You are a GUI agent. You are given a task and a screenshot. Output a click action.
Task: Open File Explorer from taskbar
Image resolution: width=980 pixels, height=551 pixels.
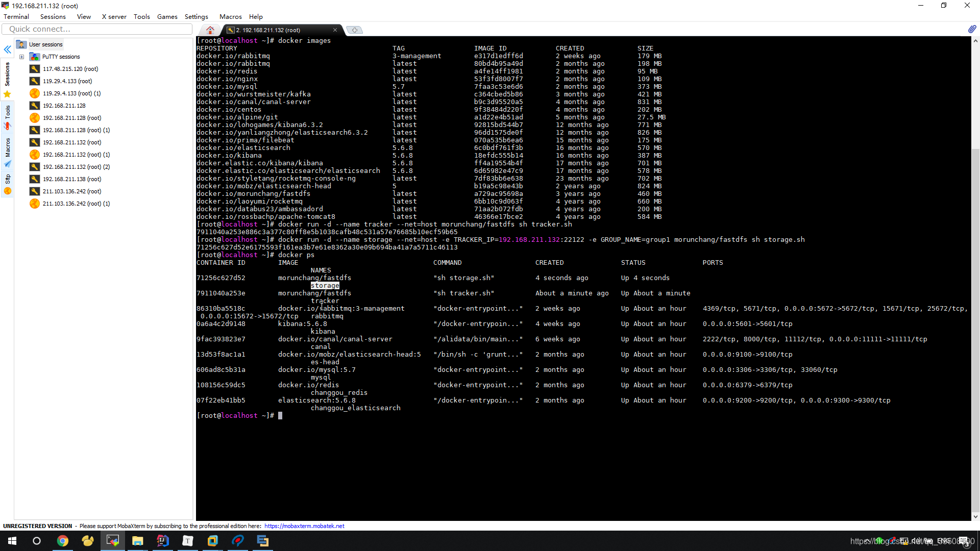click(138, 541)
